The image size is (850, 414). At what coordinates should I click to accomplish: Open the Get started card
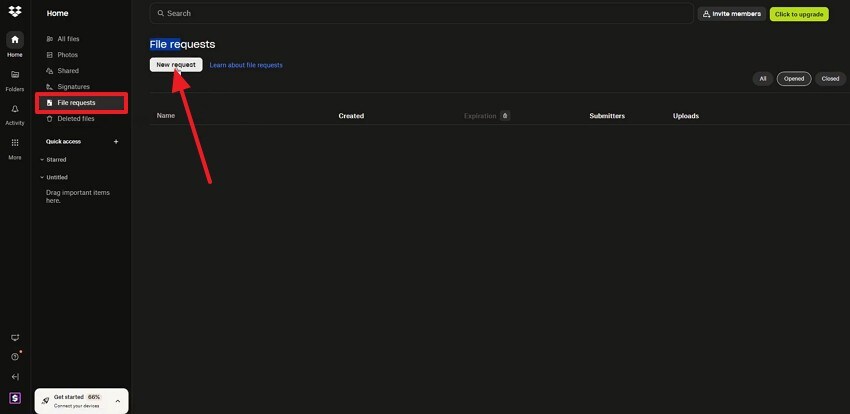coord(81,401)
